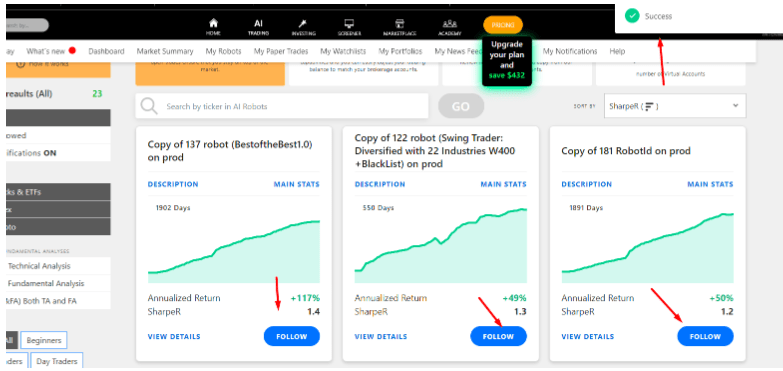
Task: Open the Investing navigation icon
Action: point(303,26)
